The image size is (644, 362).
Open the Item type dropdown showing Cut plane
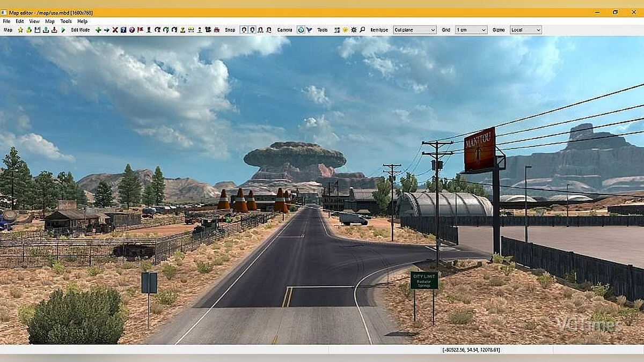[415, 29]
